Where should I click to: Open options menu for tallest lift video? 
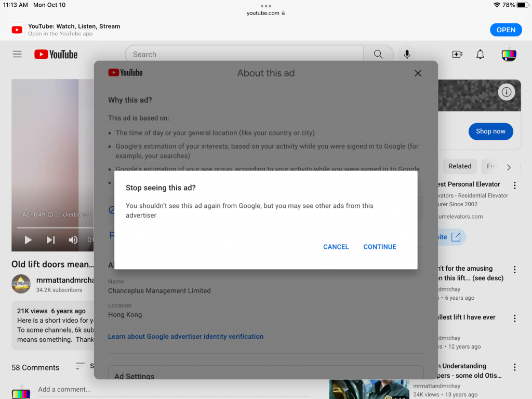tap(514, 318)
